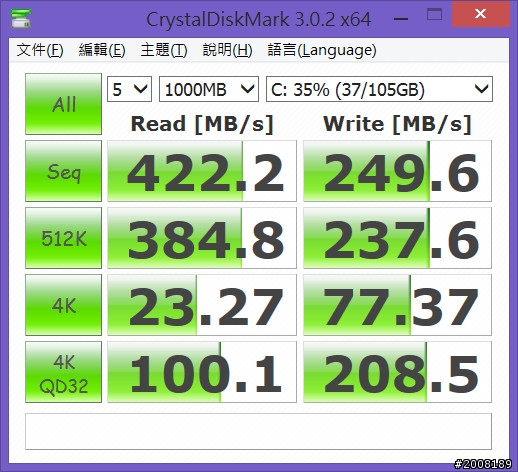Close the CrystalDiskMark window
This screenshot has height=472, width=518.
coord(481,14)
